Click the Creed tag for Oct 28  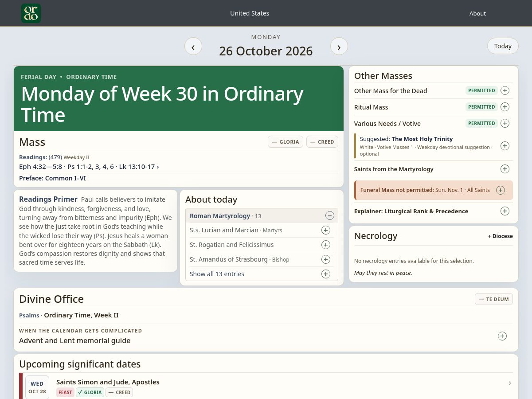pos(119,392)
